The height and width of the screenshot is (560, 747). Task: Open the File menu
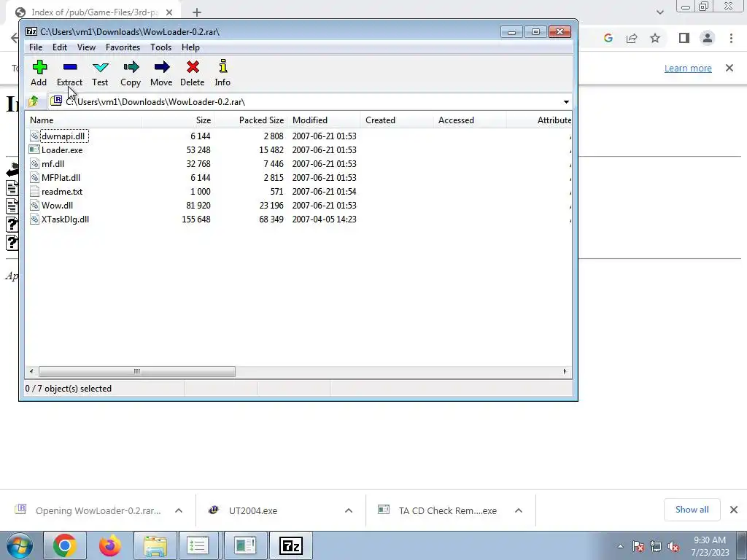(36, 47)
